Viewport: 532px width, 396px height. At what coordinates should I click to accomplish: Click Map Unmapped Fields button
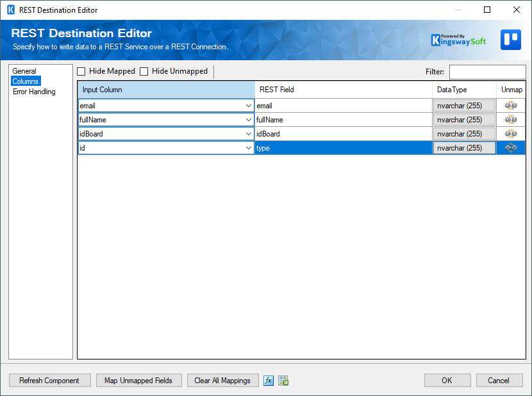tap(138, 381)
